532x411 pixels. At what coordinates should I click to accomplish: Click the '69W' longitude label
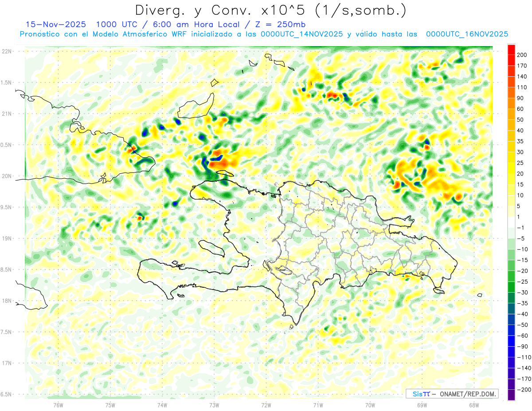pos(422,405)
